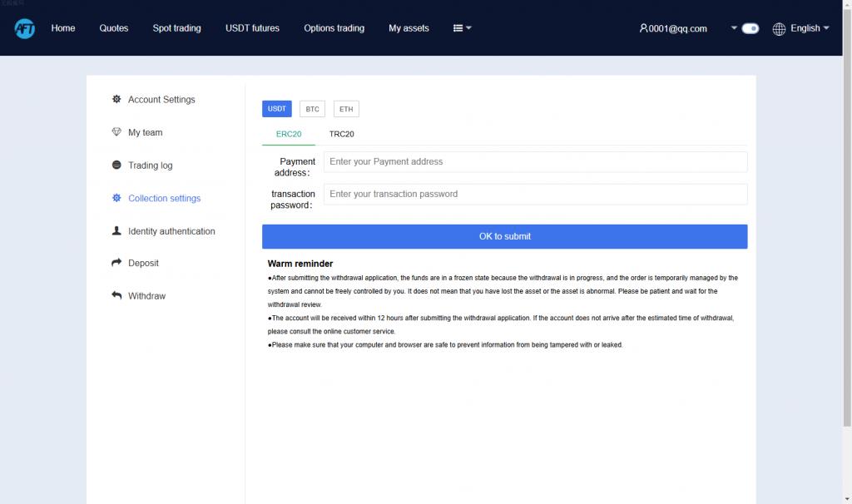Open Trading log in sidebar
Image resolution: width=852 pixels, height=504 pixels.
(x=150, y=166)
